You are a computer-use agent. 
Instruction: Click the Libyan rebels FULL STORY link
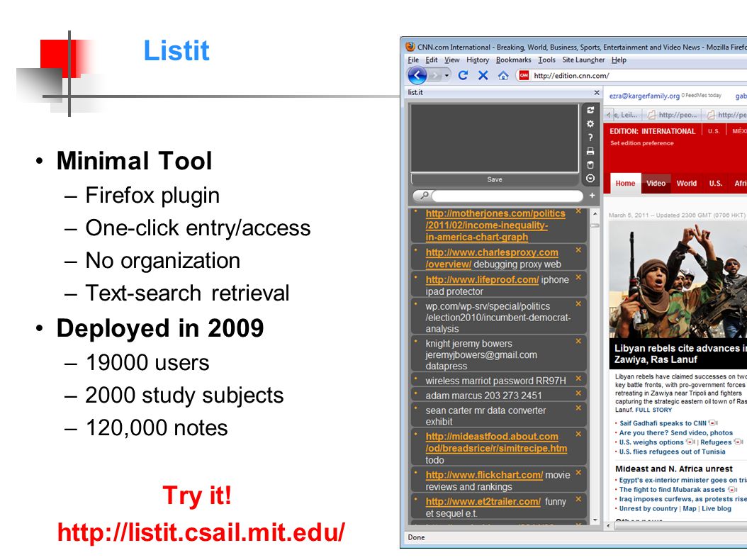tap(653, 410)
